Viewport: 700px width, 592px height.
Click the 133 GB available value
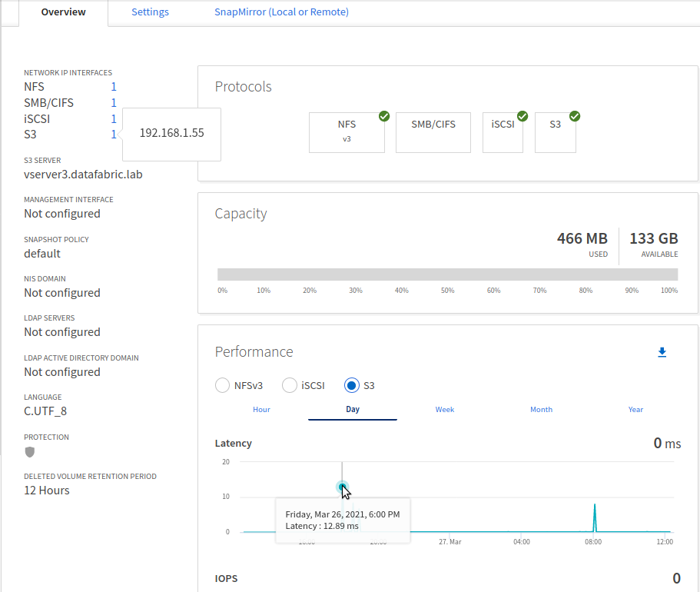tap(654, 238)
